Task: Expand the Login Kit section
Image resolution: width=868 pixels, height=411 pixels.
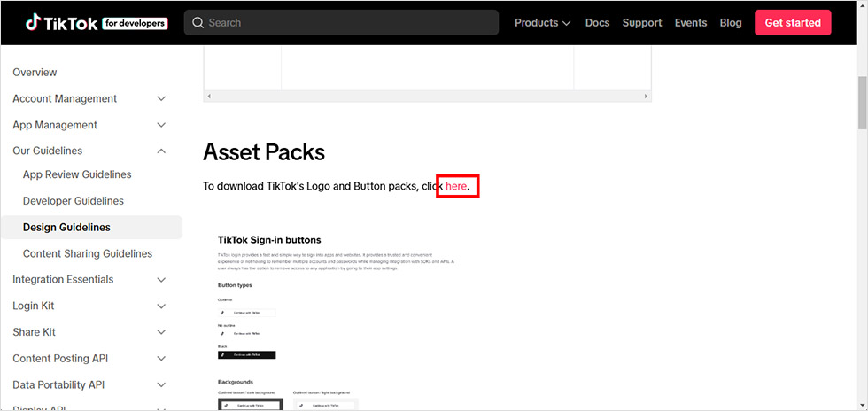Action: pos(161,306)
